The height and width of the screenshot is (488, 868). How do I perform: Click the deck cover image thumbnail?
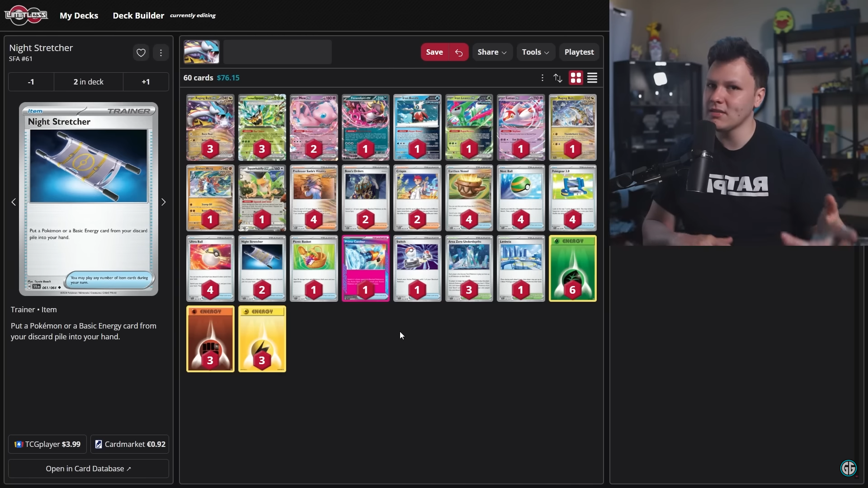coord(202,52)
